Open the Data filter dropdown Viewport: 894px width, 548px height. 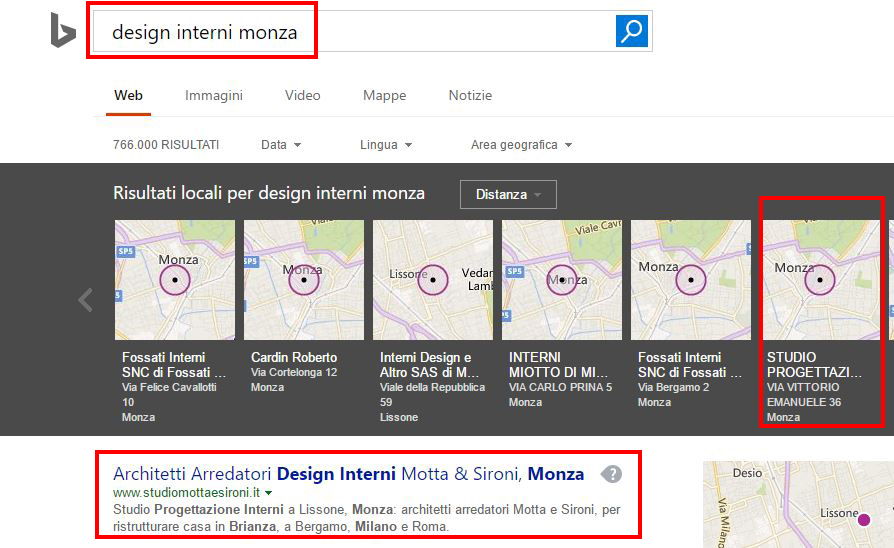(281, 145)
